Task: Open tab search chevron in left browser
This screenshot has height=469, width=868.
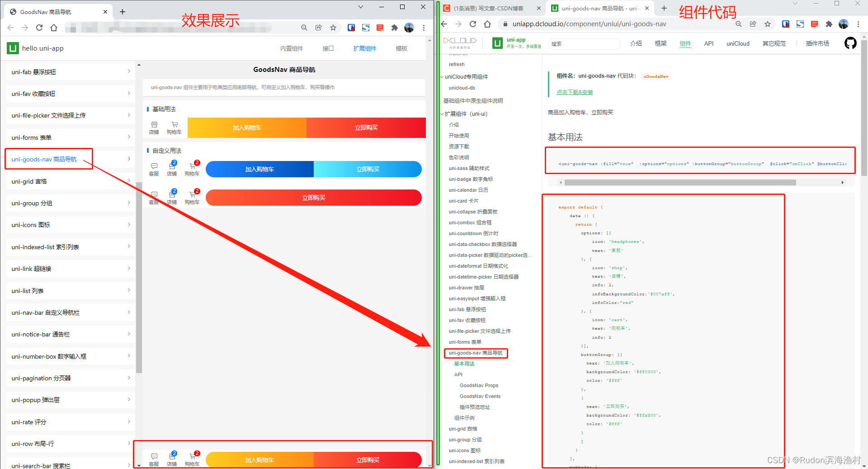Action: point(360,7)
